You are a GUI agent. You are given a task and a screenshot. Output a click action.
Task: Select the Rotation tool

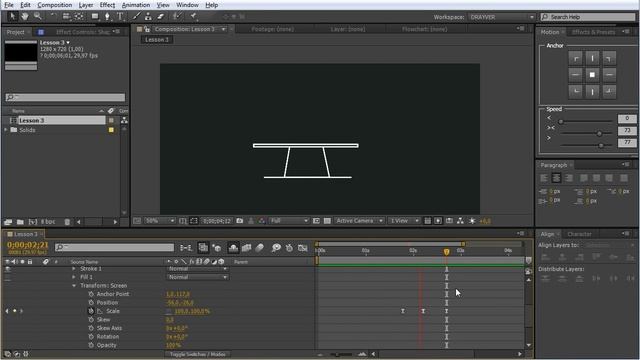[x=53, y=16]
